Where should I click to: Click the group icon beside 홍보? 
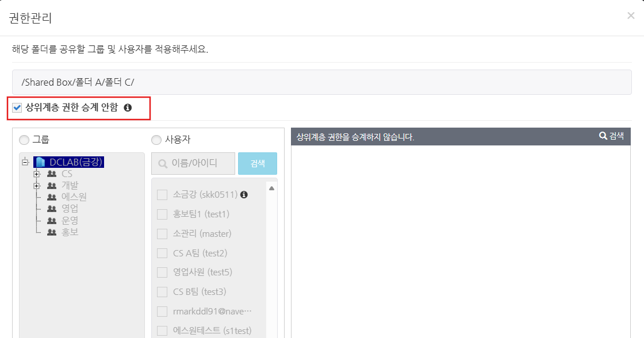(x=52, y=232)
